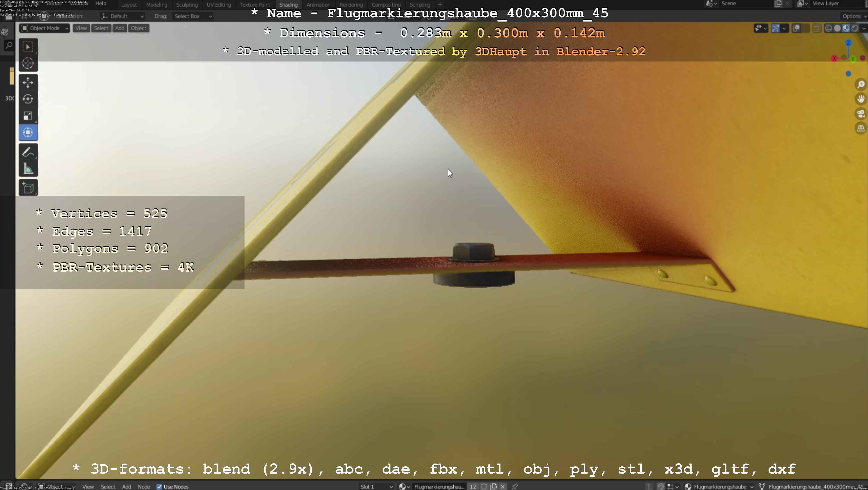The width and height of the screenshot is (868, 490).
Task: Toggle camera view icon
Action: [861, 114]
